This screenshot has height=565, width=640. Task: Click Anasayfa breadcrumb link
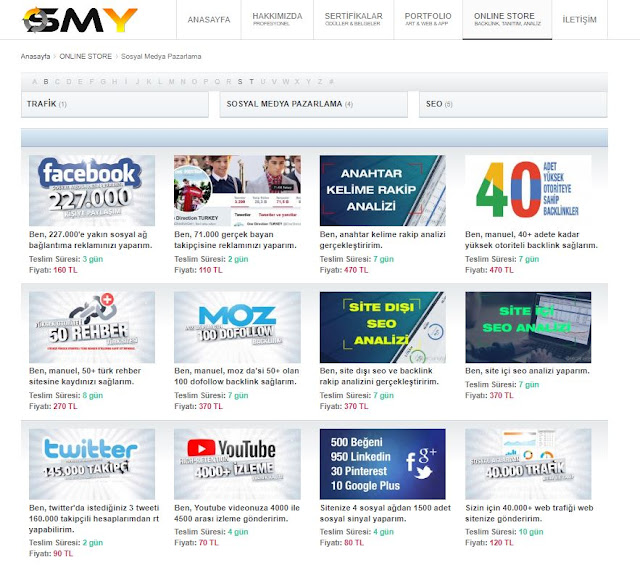pos(36,56)
